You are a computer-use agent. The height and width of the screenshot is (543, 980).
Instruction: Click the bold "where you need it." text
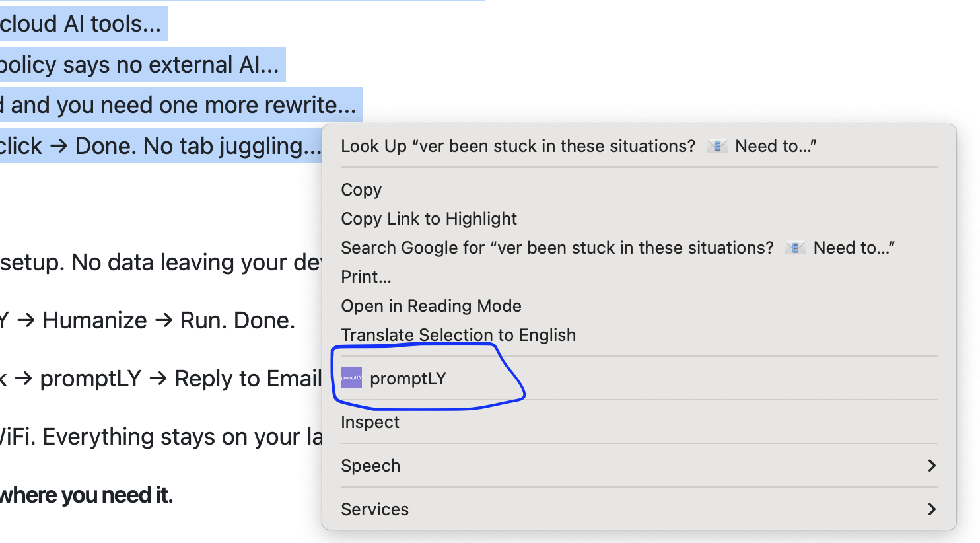[86, 495]
